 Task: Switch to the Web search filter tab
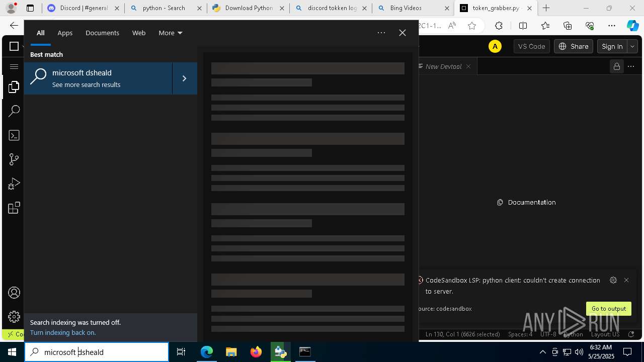pyautogui.click(x=139, y=33)
